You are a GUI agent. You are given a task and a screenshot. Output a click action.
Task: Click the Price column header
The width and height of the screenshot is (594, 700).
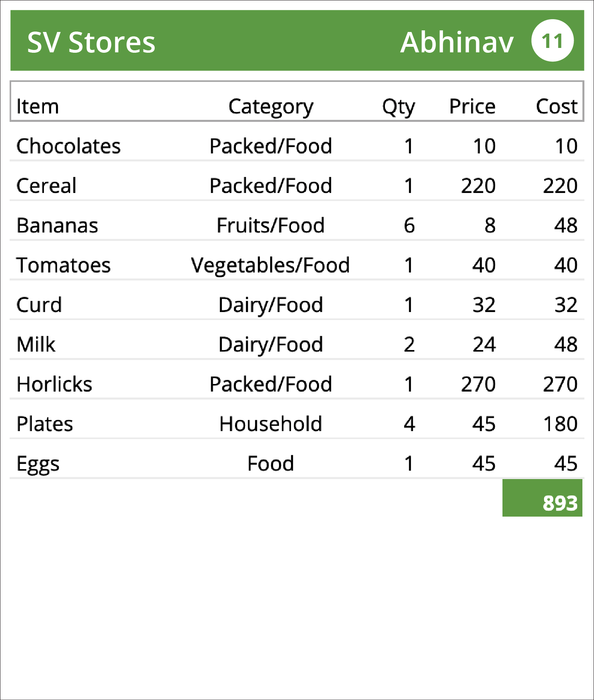tap(472, 106)
